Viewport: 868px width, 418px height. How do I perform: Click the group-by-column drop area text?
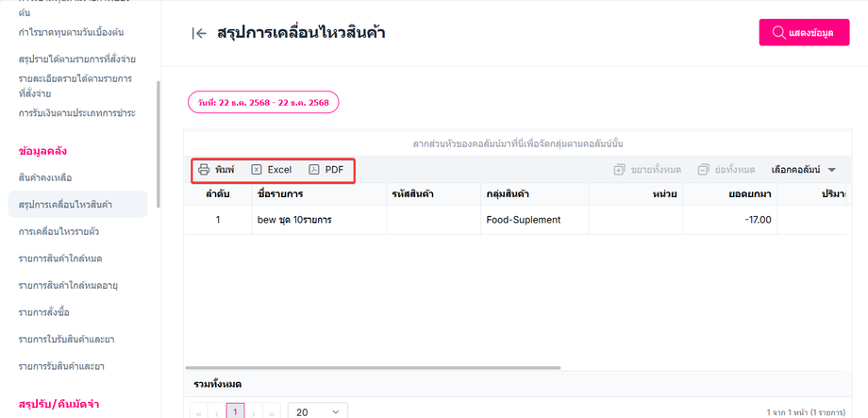tap(518, 144)
